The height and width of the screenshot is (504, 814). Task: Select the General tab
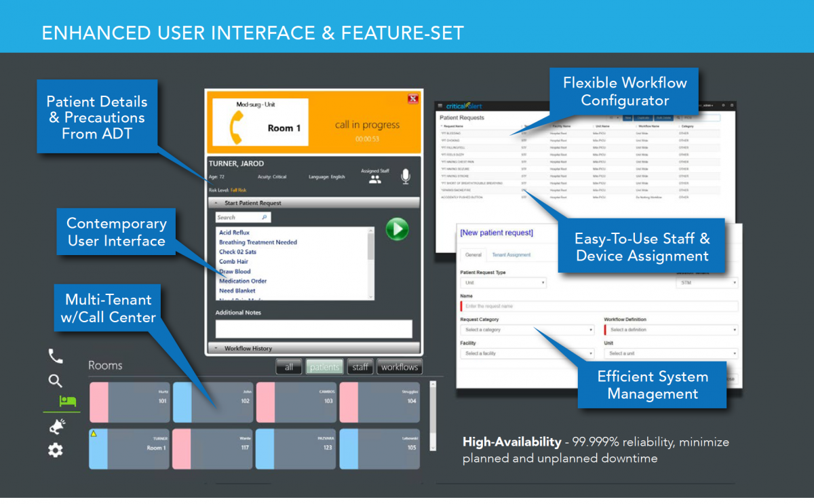pos(473,255)
